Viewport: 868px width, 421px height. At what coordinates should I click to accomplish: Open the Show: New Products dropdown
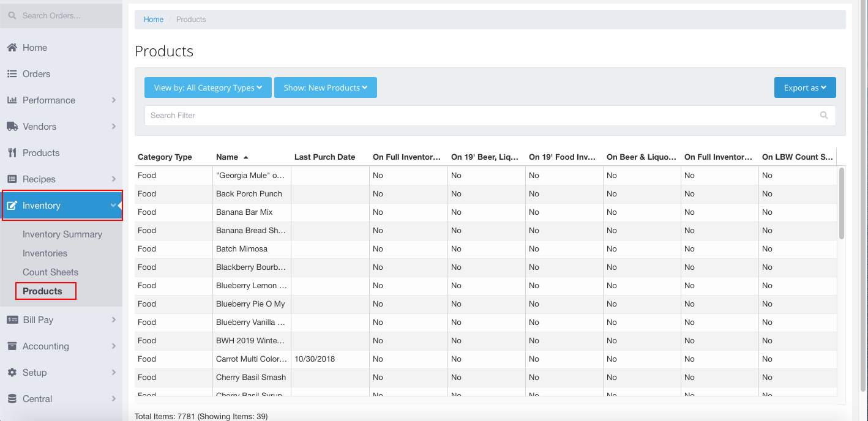point(325,88)
